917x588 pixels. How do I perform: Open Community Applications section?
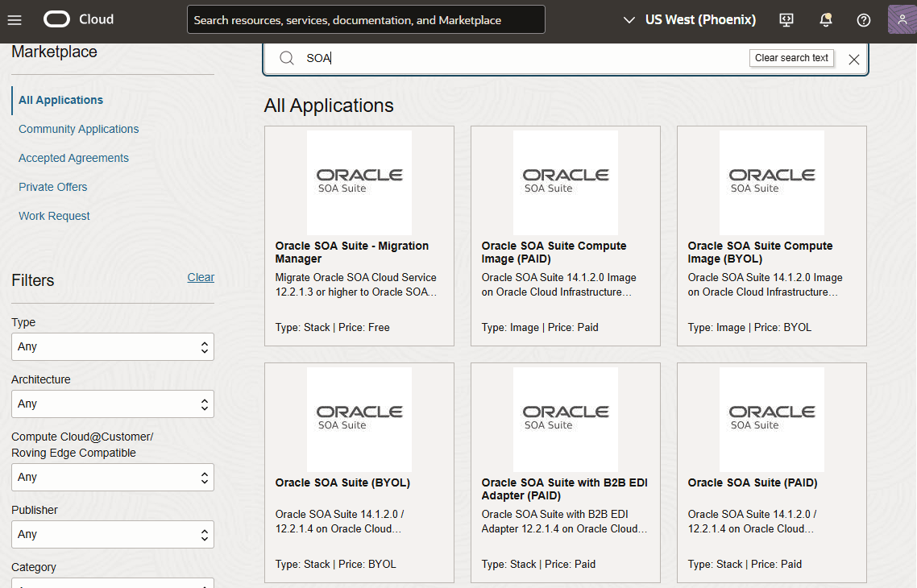[x=79, y=129]
